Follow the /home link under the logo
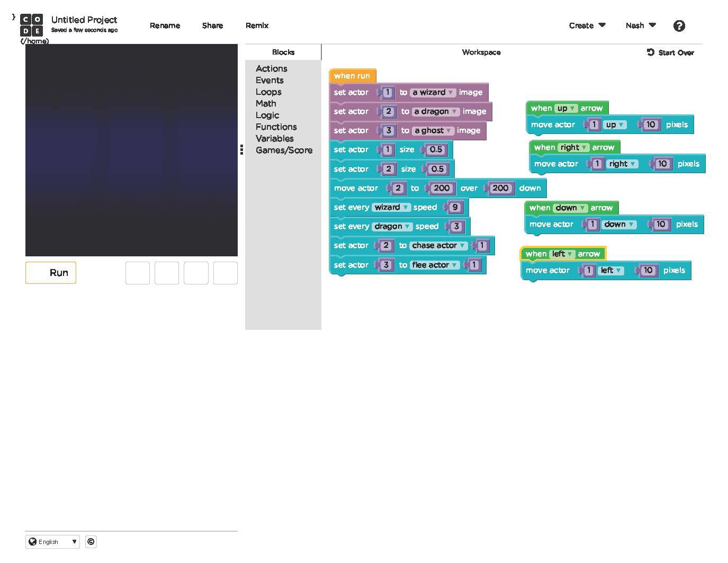The width and height of the screenshot is (728, 563). tap(34, 41)
